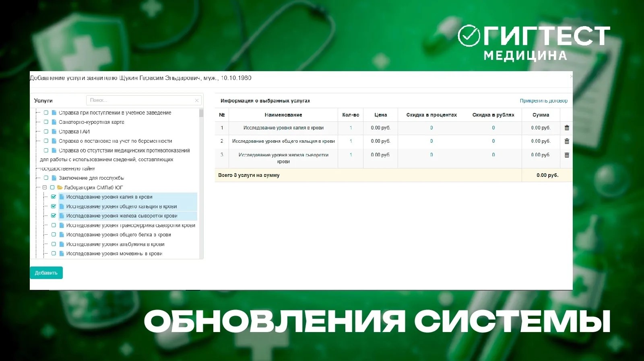
Task: Check 'Исследование уровня альбумина в крови' checkbox
Action: coord(54,244)
